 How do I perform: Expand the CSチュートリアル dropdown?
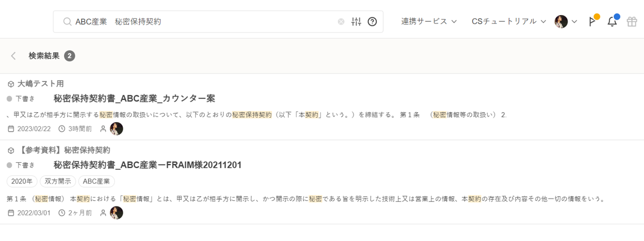[509, 22]
